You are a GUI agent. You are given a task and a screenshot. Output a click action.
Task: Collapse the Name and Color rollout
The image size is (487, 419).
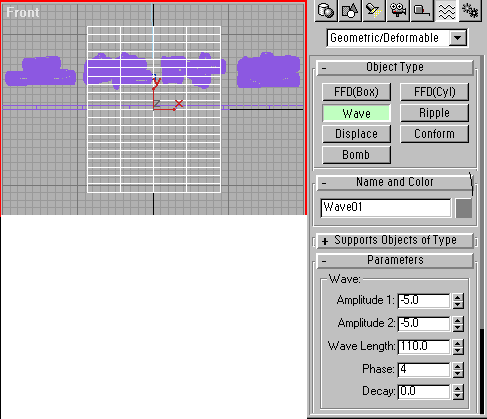tap(394, 182)
